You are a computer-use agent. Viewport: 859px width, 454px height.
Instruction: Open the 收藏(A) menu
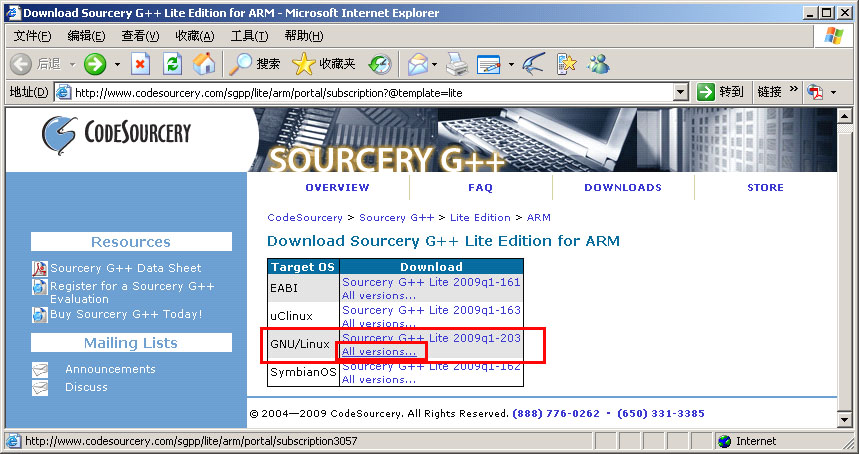194,36
